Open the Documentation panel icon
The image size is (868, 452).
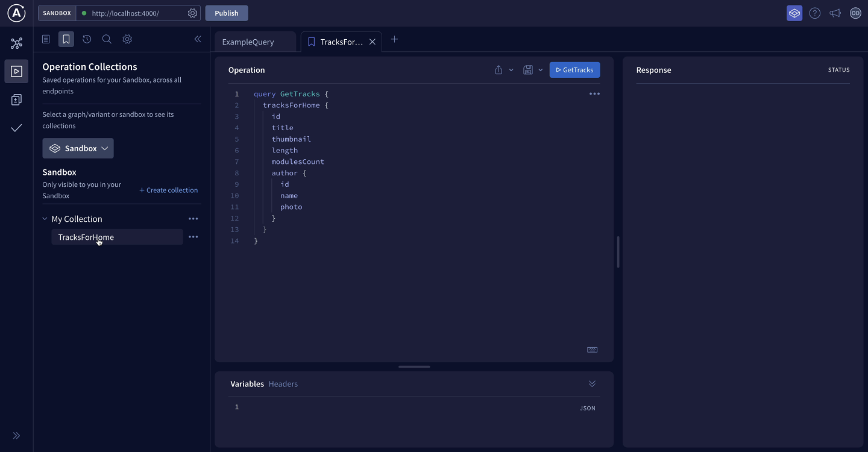click(x=46, y=39)
